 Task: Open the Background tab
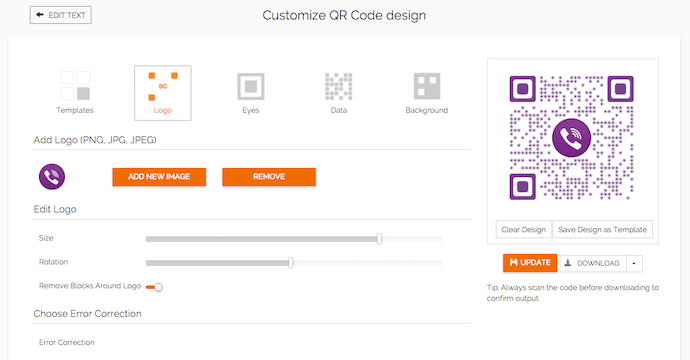click(x=427, y=93)
